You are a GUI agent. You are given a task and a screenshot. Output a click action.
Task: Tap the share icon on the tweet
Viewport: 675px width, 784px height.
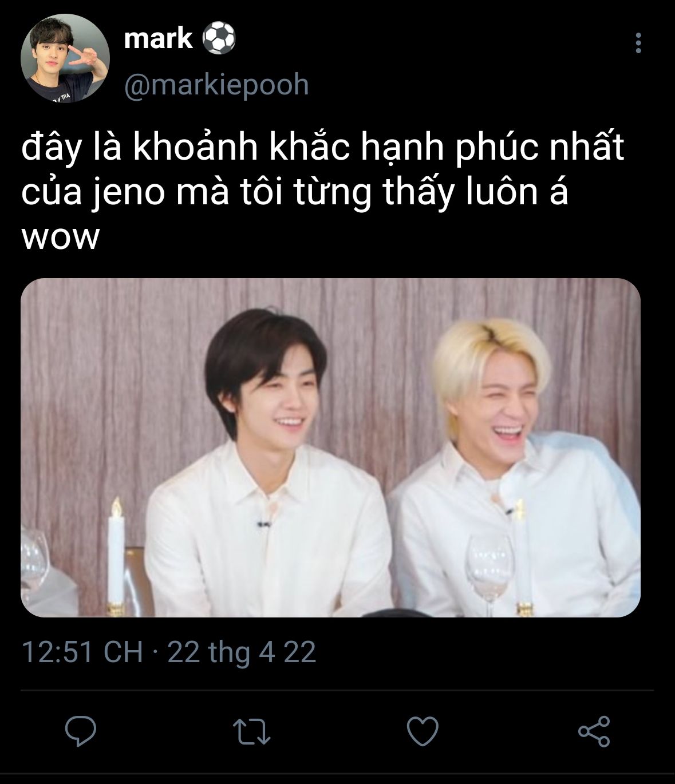tap(594, 731)
